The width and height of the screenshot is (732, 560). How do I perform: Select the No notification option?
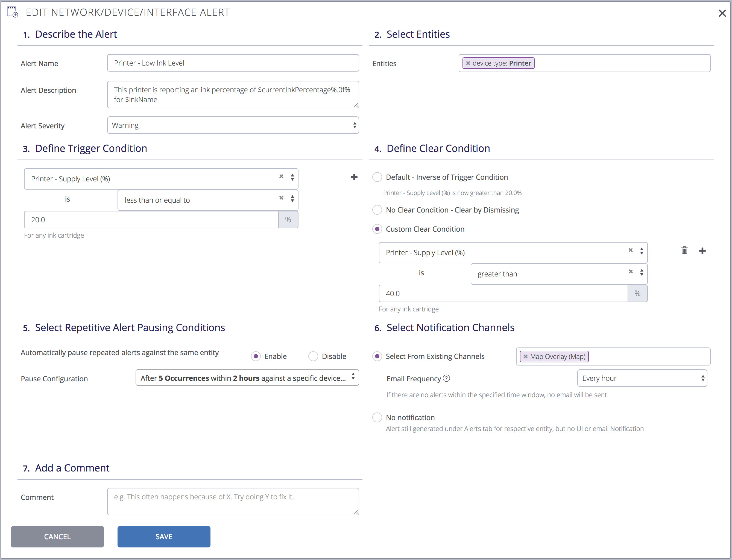point(377,418)
